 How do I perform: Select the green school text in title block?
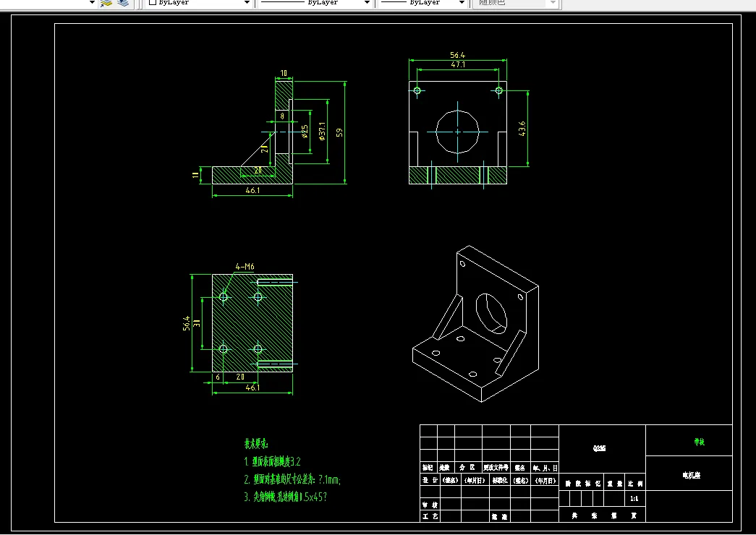point(699,442)
